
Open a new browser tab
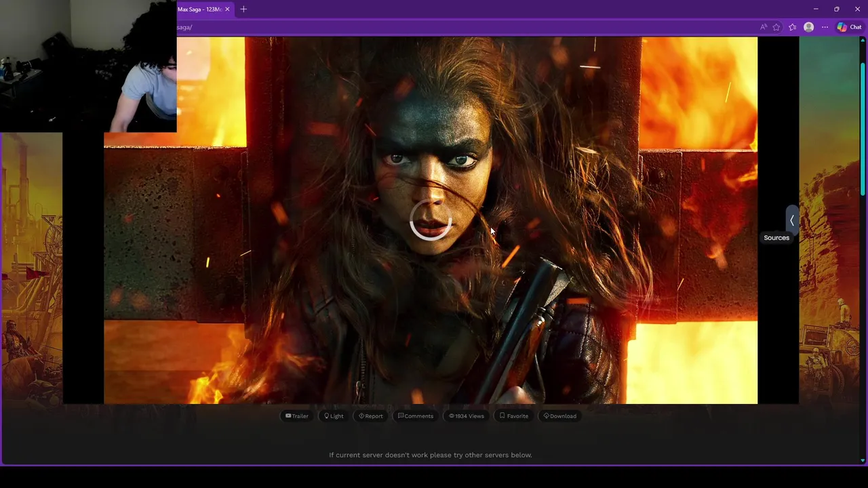[x=243, y=9]
